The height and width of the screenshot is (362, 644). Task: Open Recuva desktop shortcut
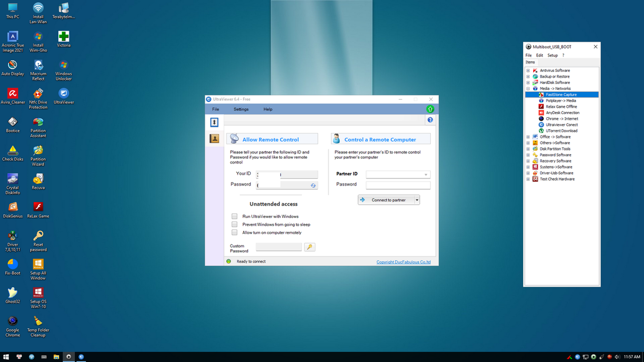tap(38, 182)
